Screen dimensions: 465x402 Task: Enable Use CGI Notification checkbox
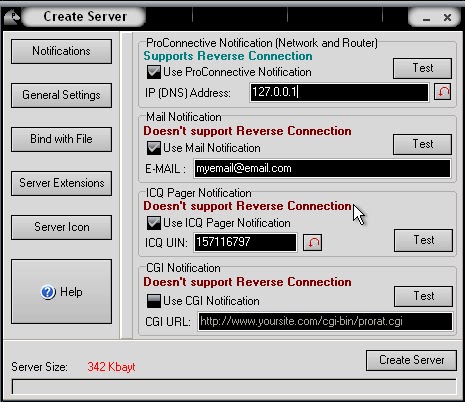(154, 301)
